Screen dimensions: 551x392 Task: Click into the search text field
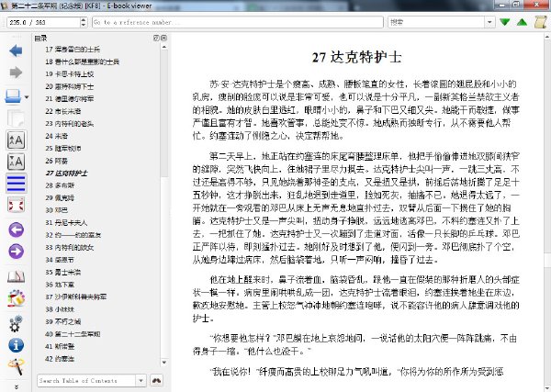436,22
